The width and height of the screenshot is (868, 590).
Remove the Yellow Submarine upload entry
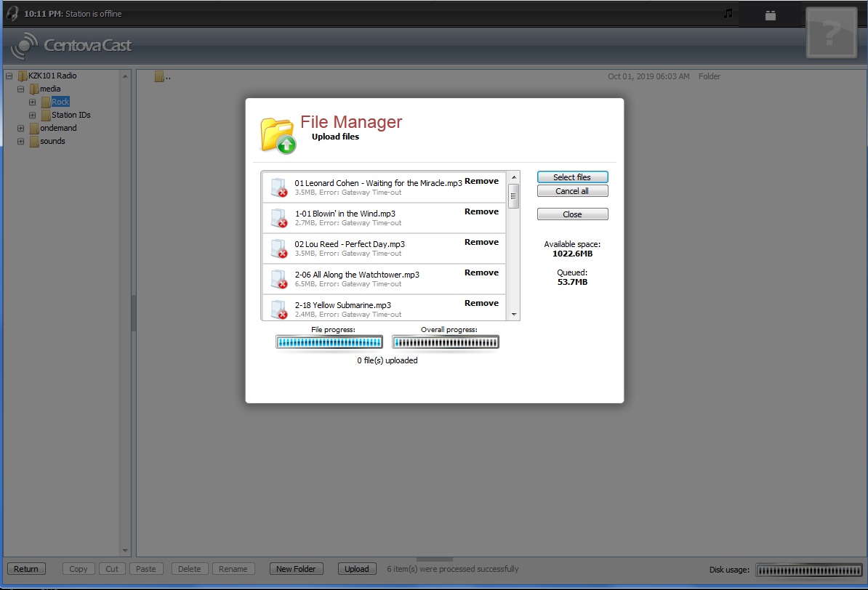pyautogui.click(x=481, y=303)
